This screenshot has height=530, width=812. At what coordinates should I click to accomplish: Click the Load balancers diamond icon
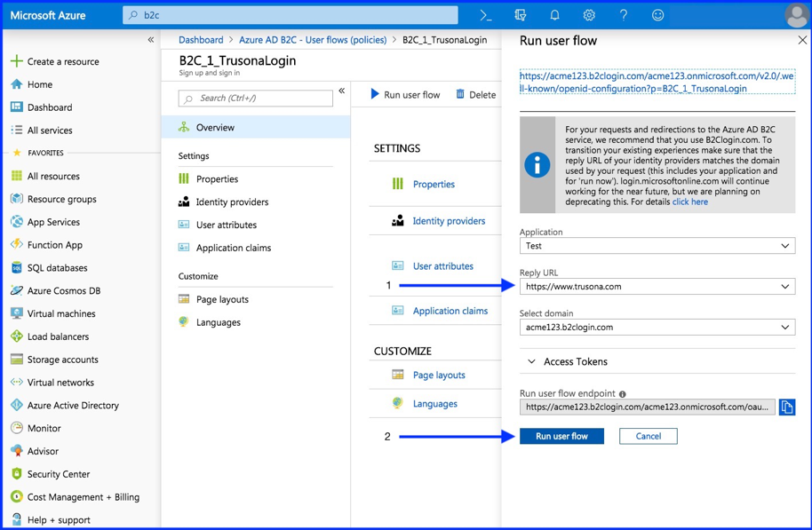(x=17, y=336)
